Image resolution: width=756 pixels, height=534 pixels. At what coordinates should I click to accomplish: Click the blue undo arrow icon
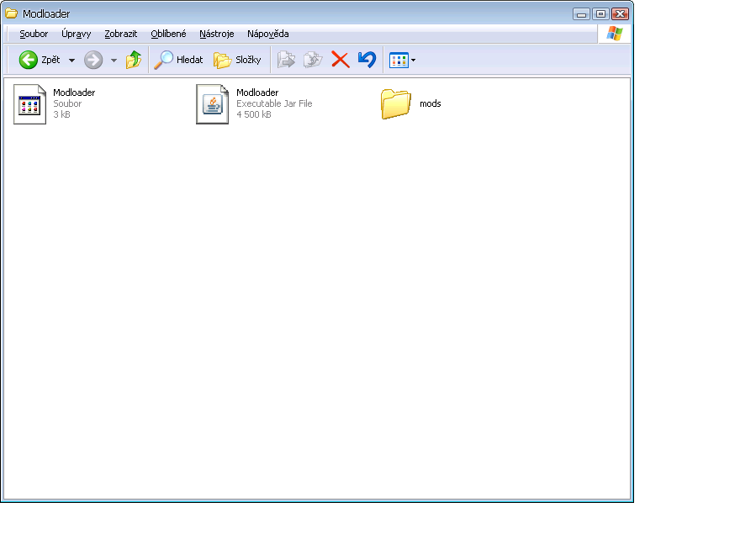pyautogui.click(x=367, y=60)
